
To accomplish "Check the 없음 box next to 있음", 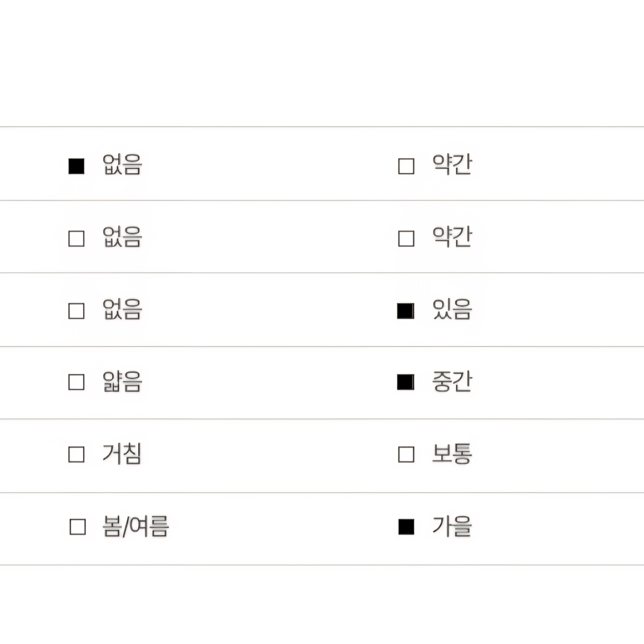I will pos(76,311).
